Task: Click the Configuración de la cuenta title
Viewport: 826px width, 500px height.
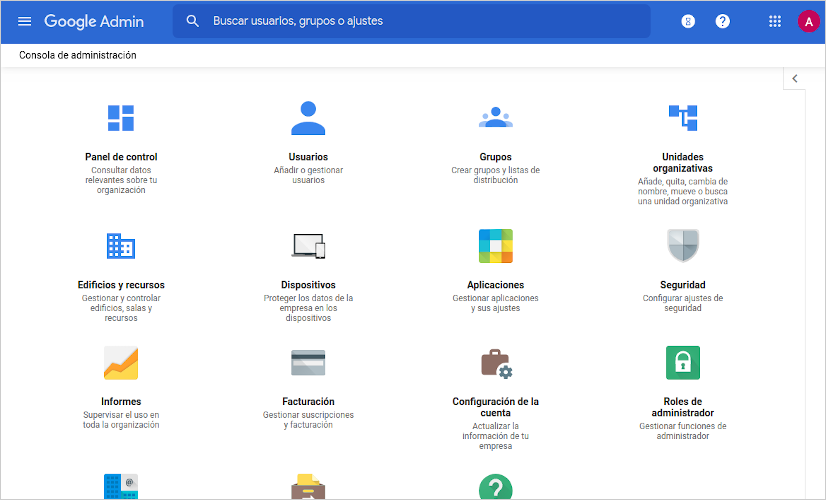Action: pyautogui.click(x=496, y=407)
